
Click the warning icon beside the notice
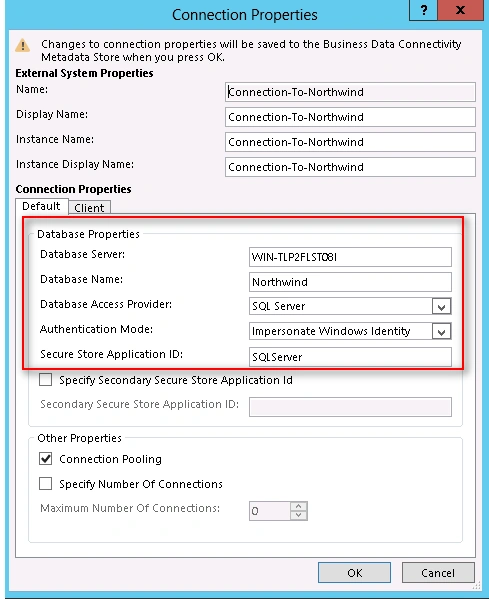click(x=23, y=45)
